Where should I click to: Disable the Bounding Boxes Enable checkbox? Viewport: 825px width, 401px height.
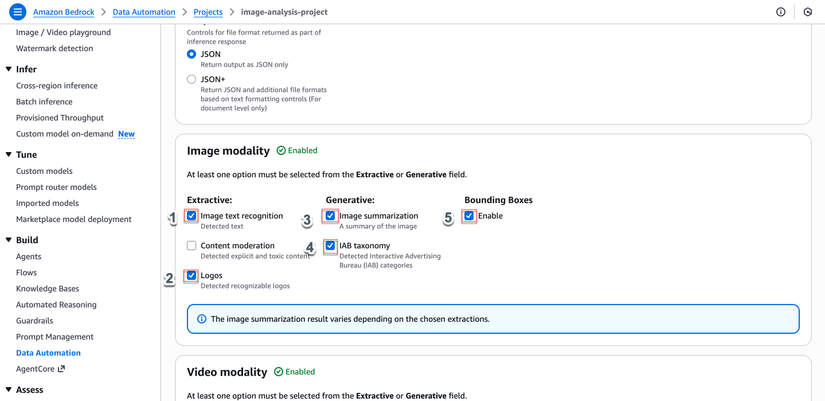[469, 216]
